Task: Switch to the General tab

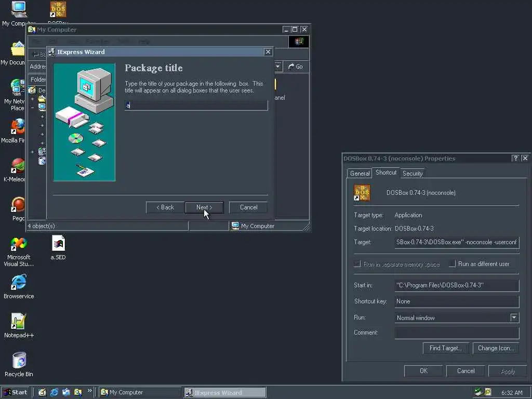Action: tap(360, 174)
